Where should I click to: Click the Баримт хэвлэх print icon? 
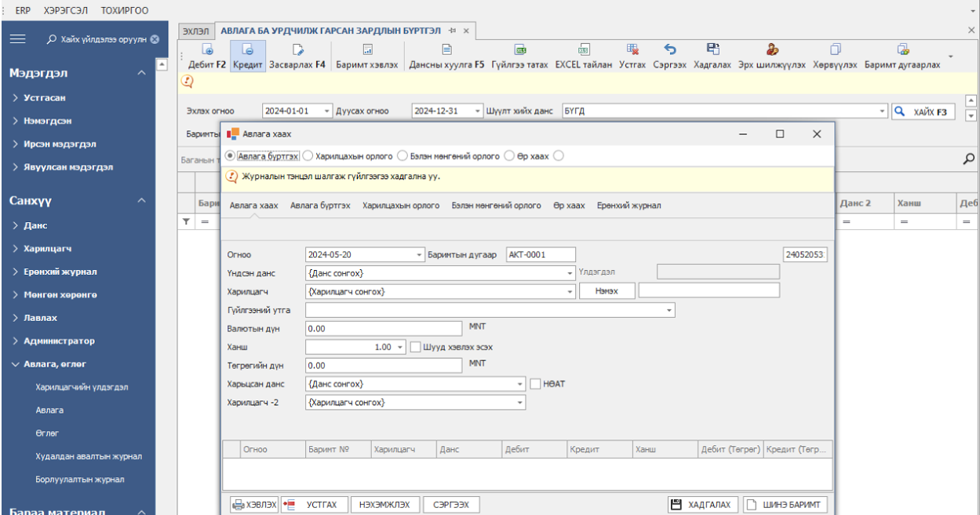tap(367, 49)
